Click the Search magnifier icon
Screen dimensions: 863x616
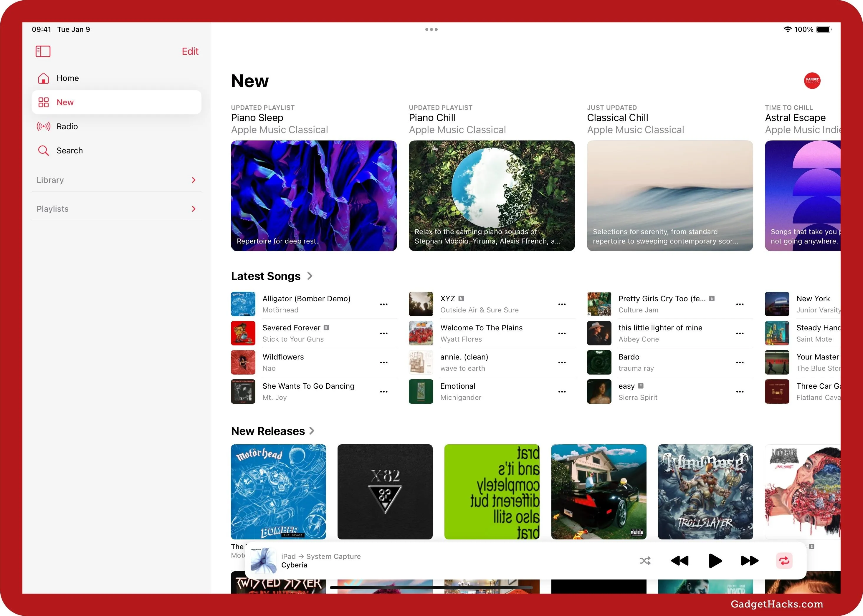[x=43, y=150]
